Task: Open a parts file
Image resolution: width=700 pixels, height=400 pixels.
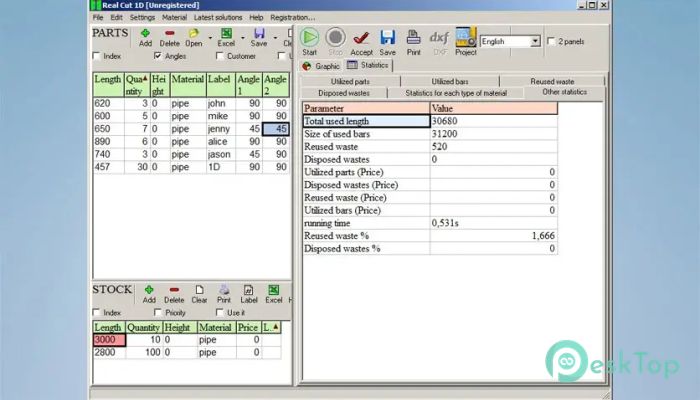Action: tap(194, 38)
